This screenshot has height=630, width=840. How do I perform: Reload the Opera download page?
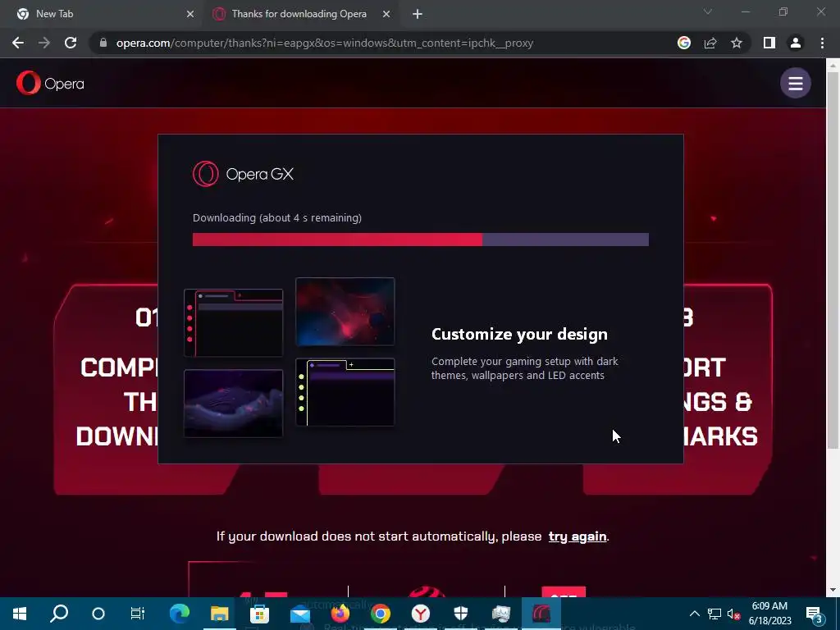pyautogui.click(x=71, y=43)
